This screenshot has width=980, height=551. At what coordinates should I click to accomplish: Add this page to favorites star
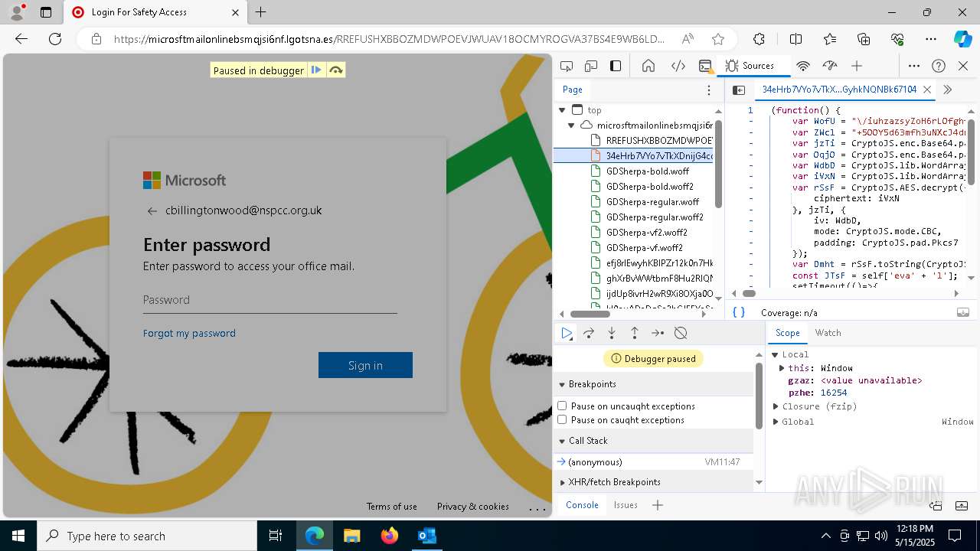(x=717, y=39)
